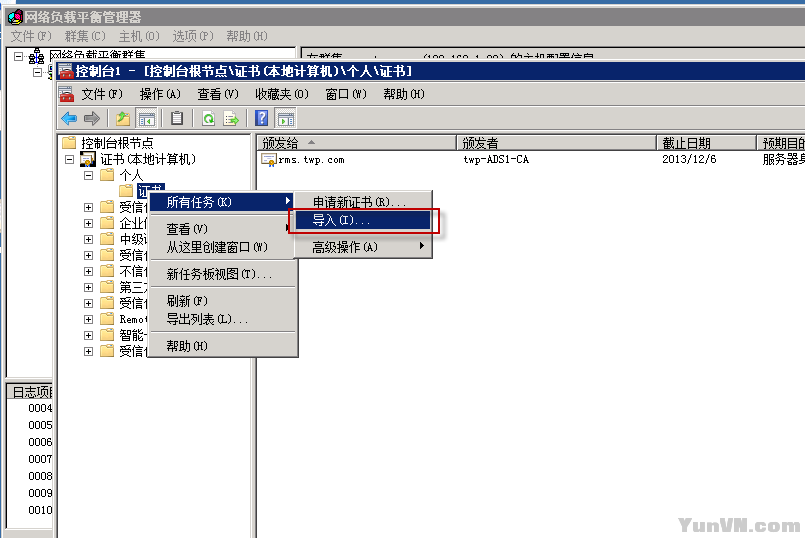Click the Back arrow toolbar icon

click(x=69, y=119)
